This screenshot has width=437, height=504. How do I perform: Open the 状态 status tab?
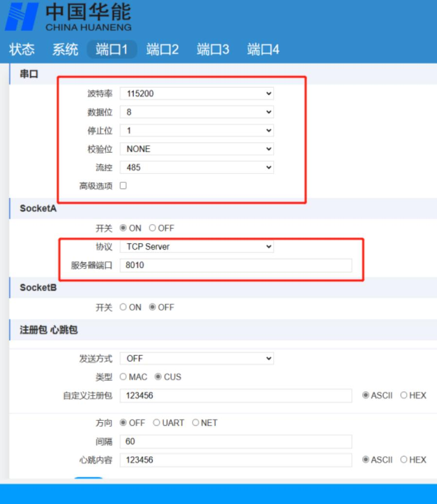[x=22, y=50]
